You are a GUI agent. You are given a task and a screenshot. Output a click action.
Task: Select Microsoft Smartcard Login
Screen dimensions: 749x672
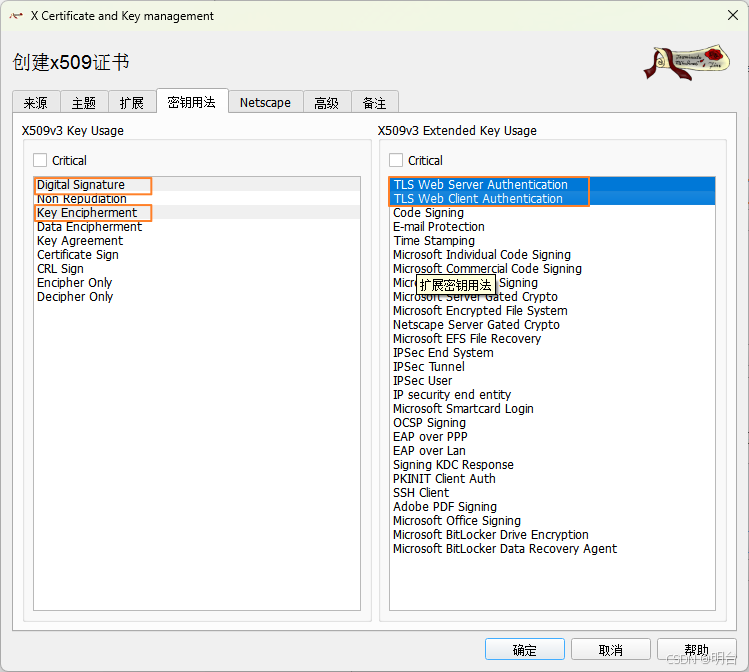[552, 409]
